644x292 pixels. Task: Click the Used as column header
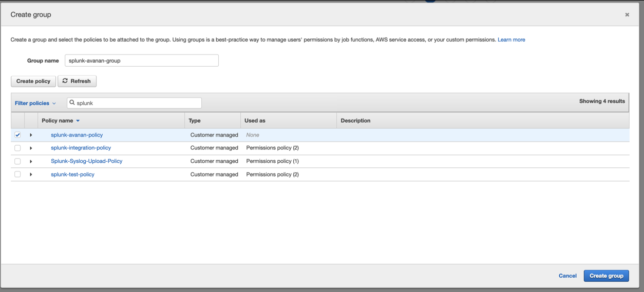pos(255,121)
